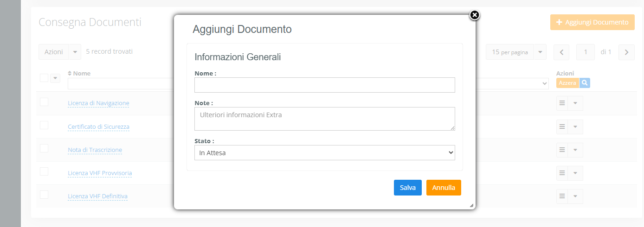Open Nota di Trascrizione link
Image resolution: width=644 pixels, height=227 pixels.
point(95,150)
